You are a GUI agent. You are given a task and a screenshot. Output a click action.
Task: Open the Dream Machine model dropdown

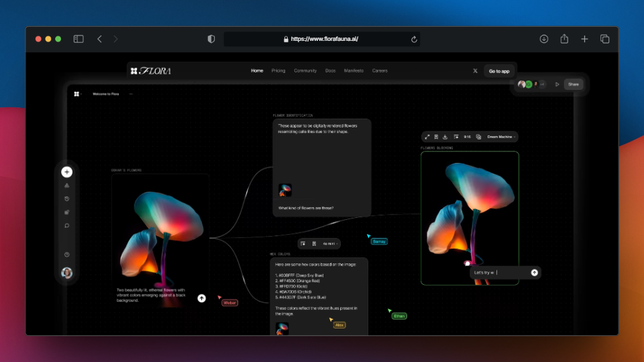tap(501, 137)
